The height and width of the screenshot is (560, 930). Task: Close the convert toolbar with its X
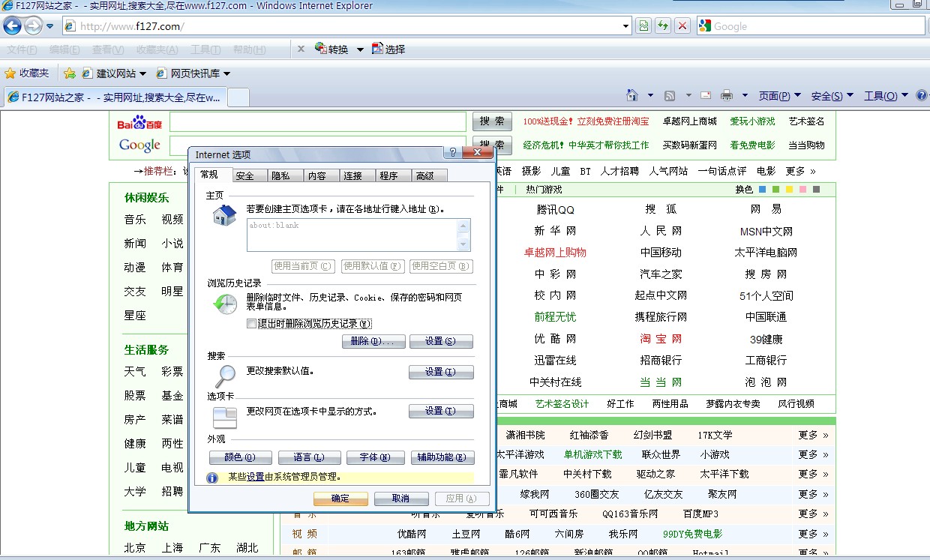coord(301,49)
